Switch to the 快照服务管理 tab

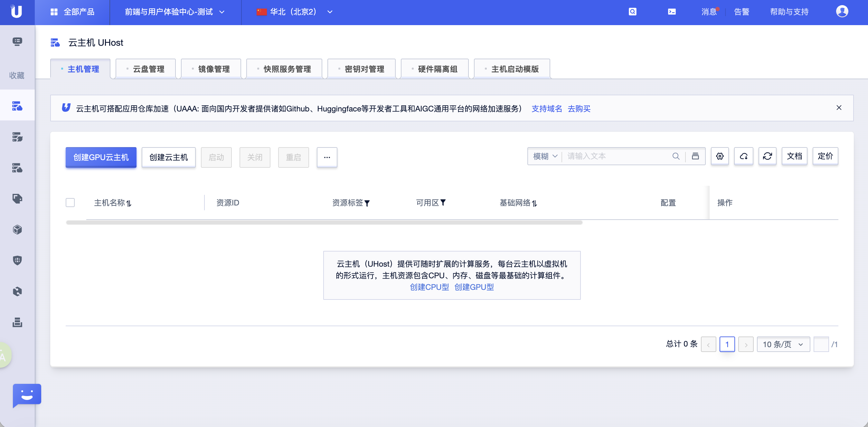coord(284,69)
